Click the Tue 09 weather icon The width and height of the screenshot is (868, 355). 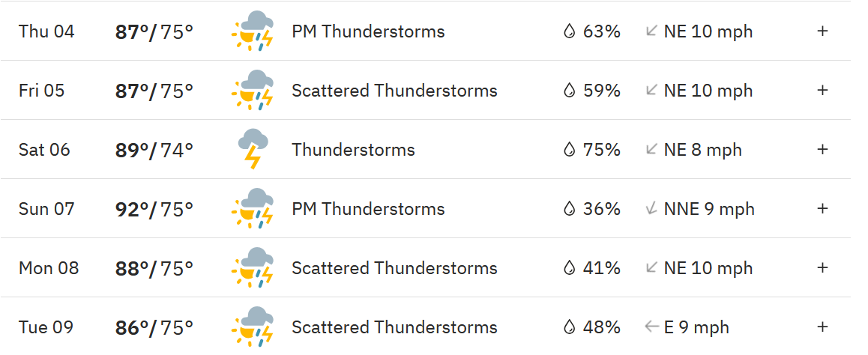(x=253, y=327)
